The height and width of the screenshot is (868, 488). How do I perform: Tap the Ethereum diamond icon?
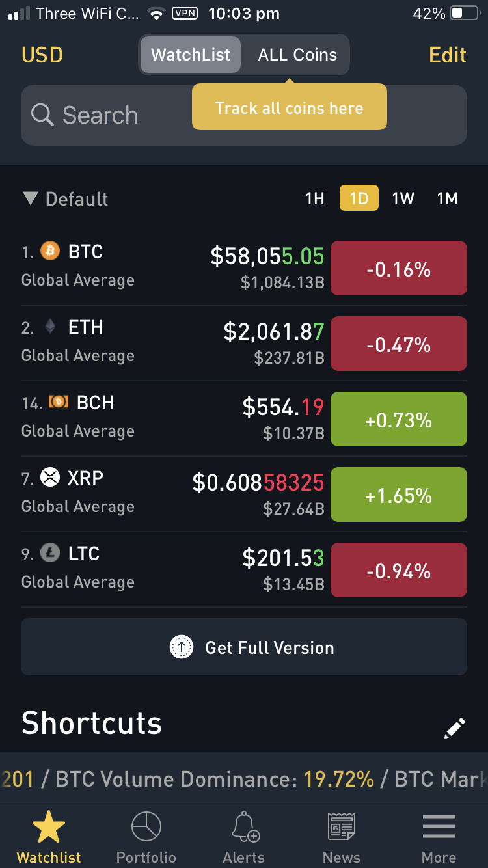tap(50, 327)
